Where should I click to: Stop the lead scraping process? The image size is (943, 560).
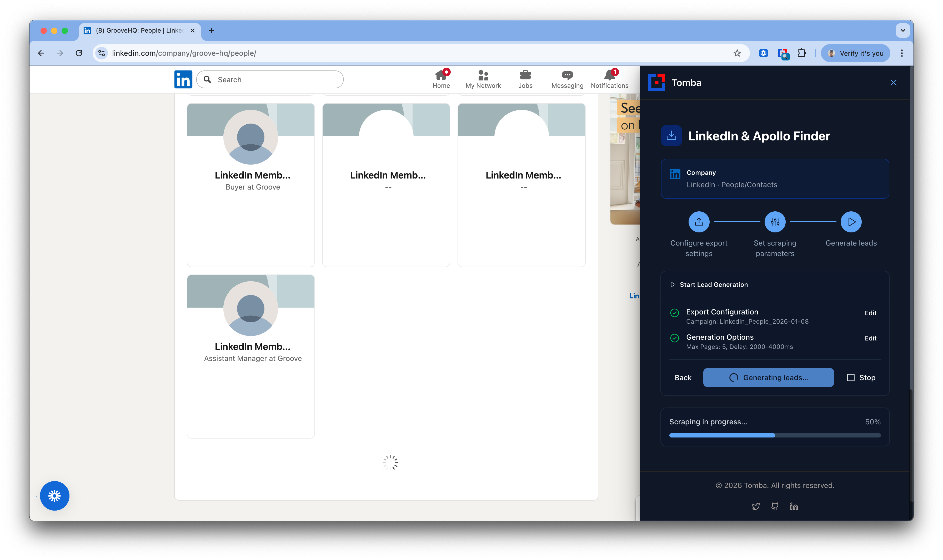pos(861,377)
